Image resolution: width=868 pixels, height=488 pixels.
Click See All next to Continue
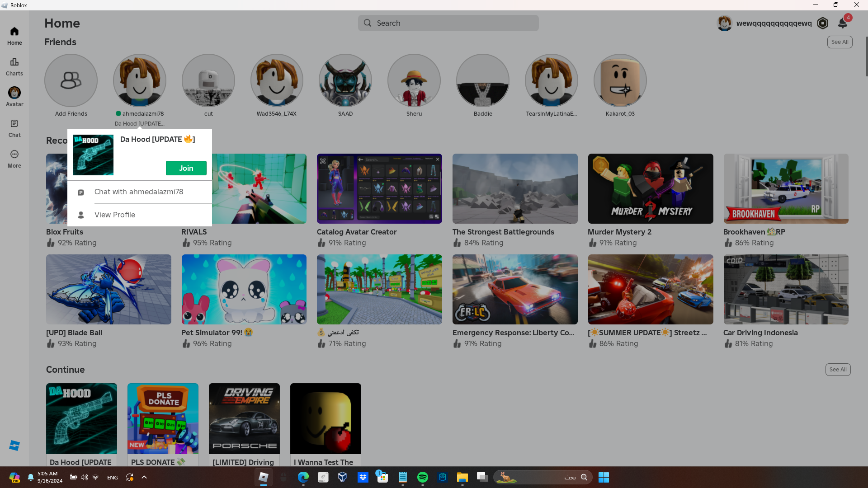pyautogui.click(x=838, y=370)
